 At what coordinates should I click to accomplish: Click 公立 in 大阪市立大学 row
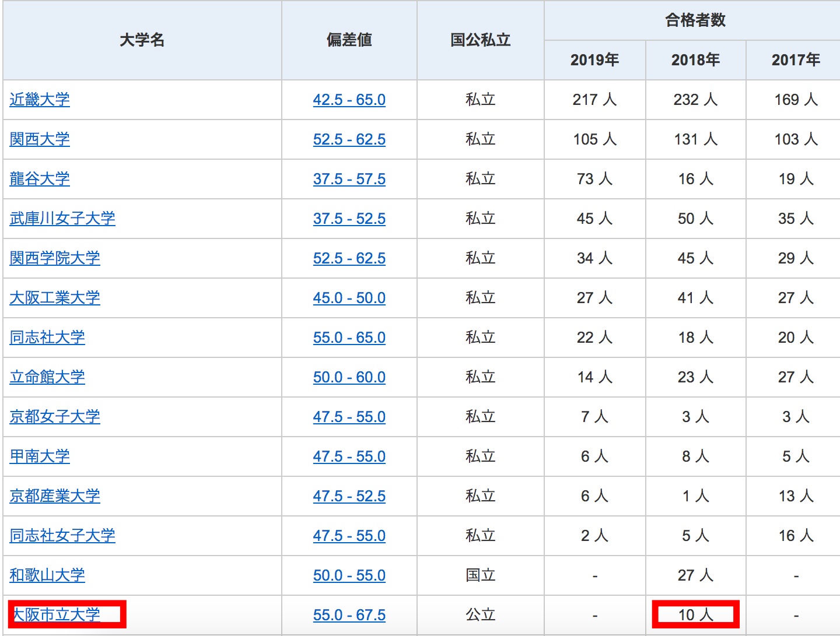point(481,615)
